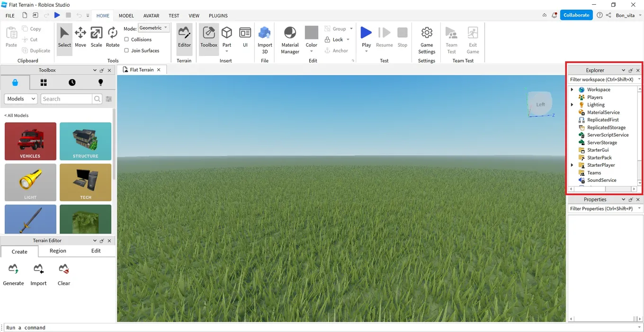Open Explorer filter dropdown arrow
This screenshot has width=644, height=332.
tap(639, 80)
